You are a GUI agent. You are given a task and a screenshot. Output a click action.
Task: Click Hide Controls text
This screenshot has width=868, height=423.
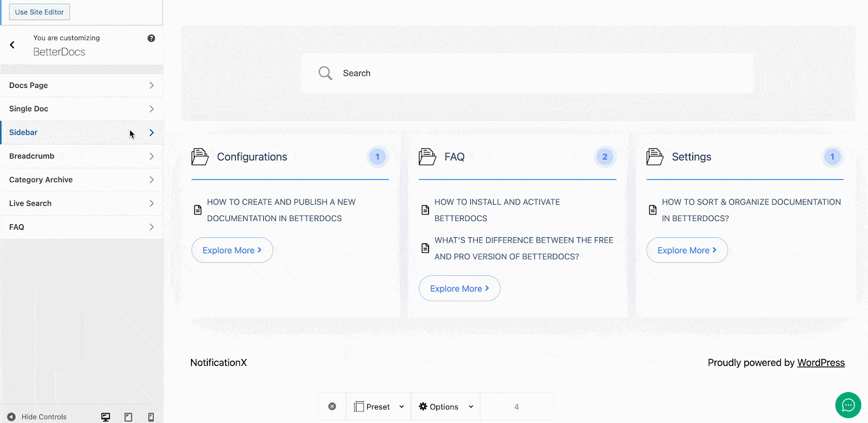click(44, 417)
